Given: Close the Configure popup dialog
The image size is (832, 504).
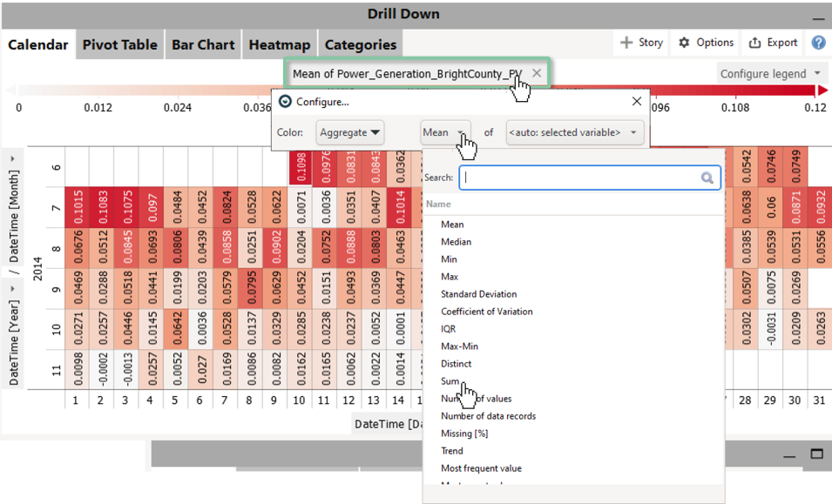Looking at the screenshot, I should pos(637,102).
